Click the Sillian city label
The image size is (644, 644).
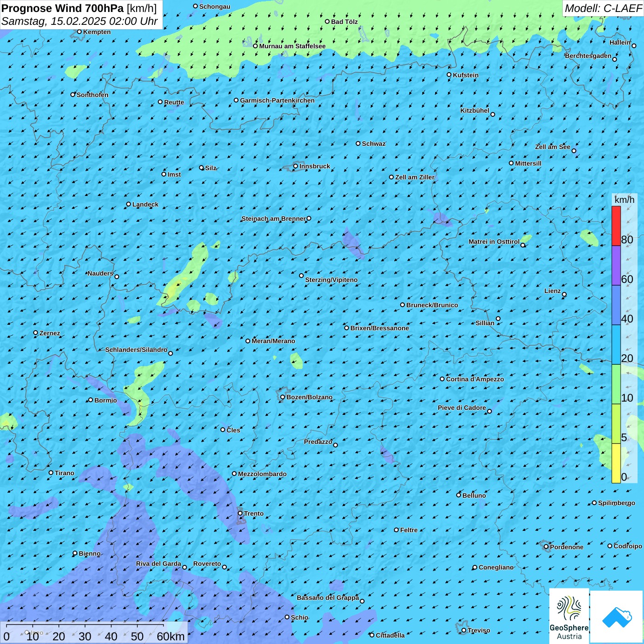pyautogui.click(x=485, y=323)
